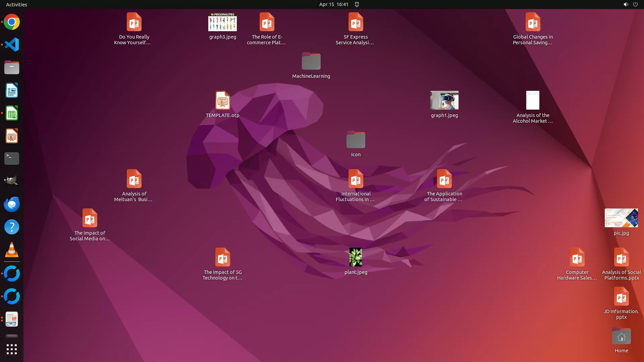The image size is (644, 362).
Task: Launch GIMP from the dock
Action: coord(12,181)
